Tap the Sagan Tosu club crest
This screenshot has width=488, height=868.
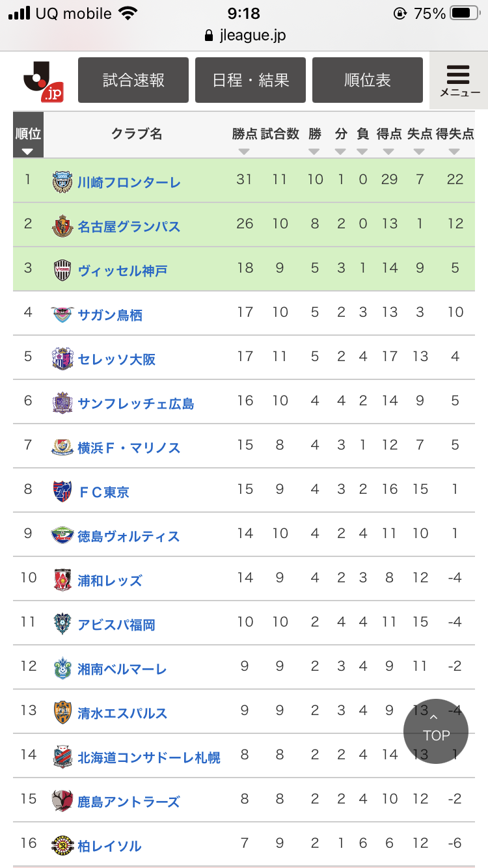pyautogui.click(x=62, y=314)
